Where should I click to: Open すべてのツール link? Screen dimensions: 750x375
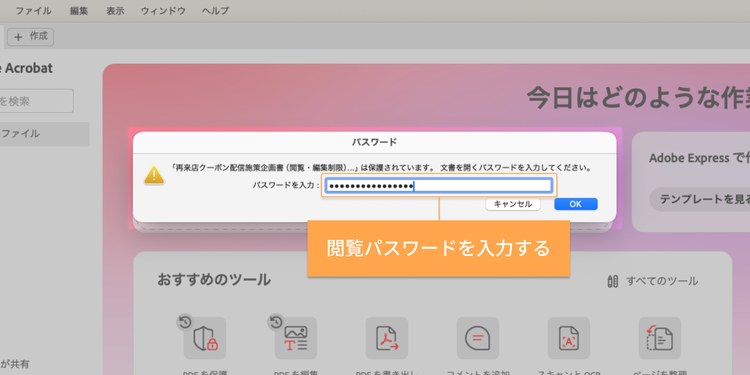662,281
